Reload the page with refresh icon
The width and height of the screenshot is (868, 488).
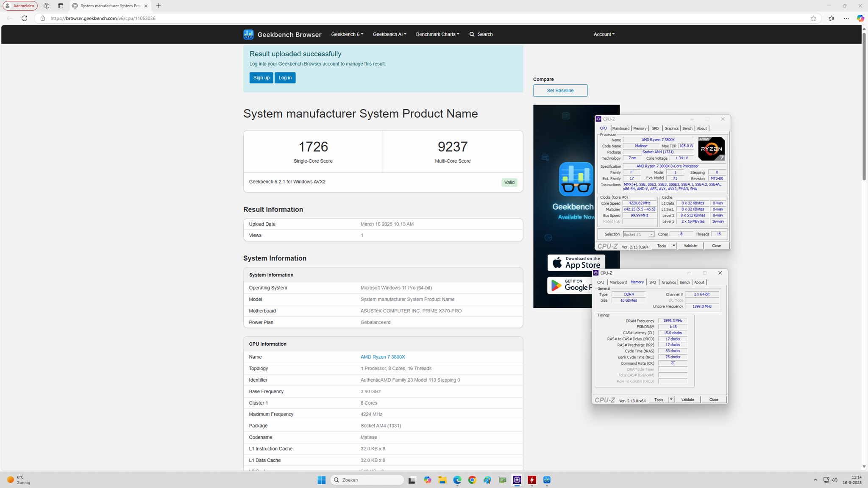[x=25, y=18]
